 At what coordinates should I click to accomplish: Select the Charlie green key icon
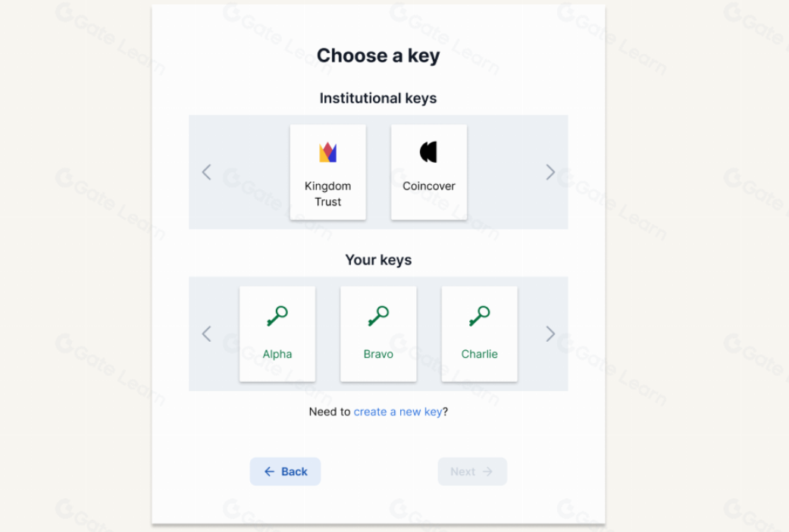point(479,316)
